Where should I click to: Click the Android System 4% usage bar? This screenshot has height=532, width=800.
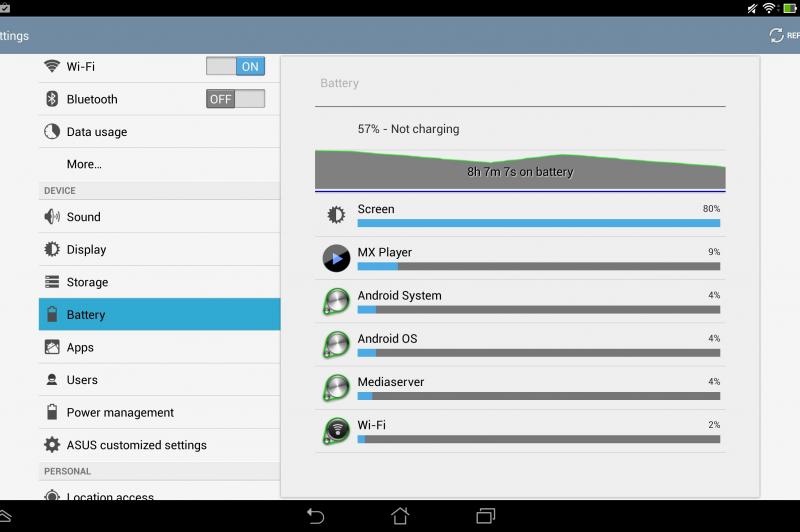[x=539, y=310]
